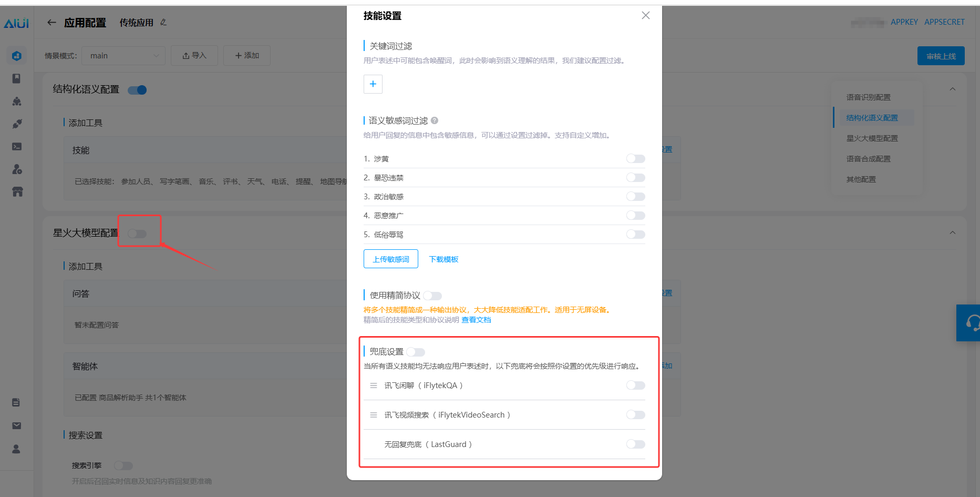This screenshot has height=497, width=980.
Task: Enable 无回复兜底 (LastGuard) toggle
Action: tap(635, 444)
